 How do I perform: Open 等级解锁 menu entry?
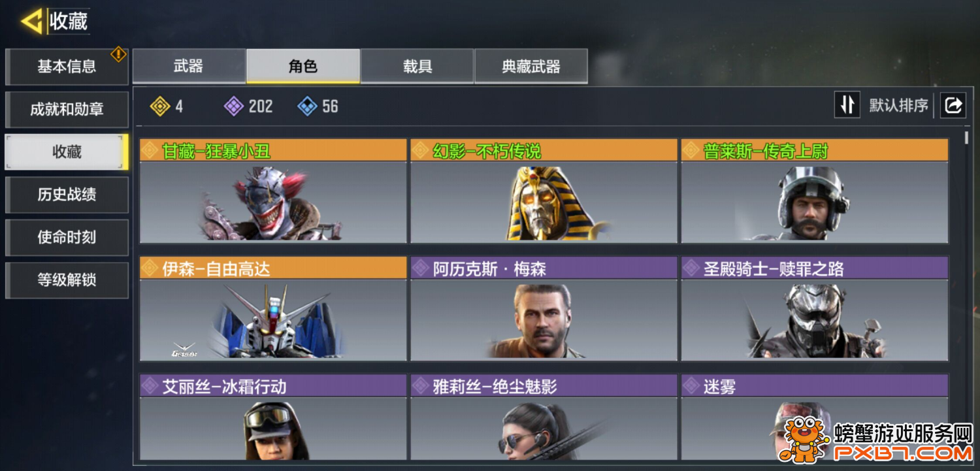(67, 281)
